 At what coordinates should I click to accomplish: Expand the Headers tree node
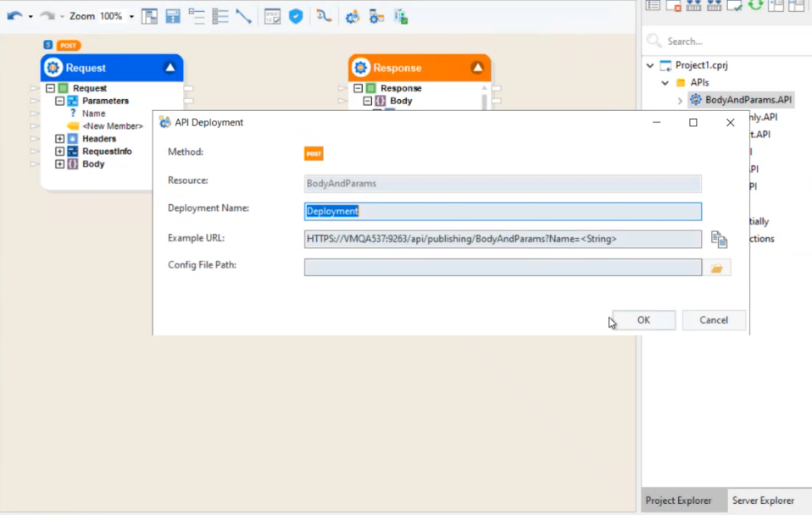point(59,139)
